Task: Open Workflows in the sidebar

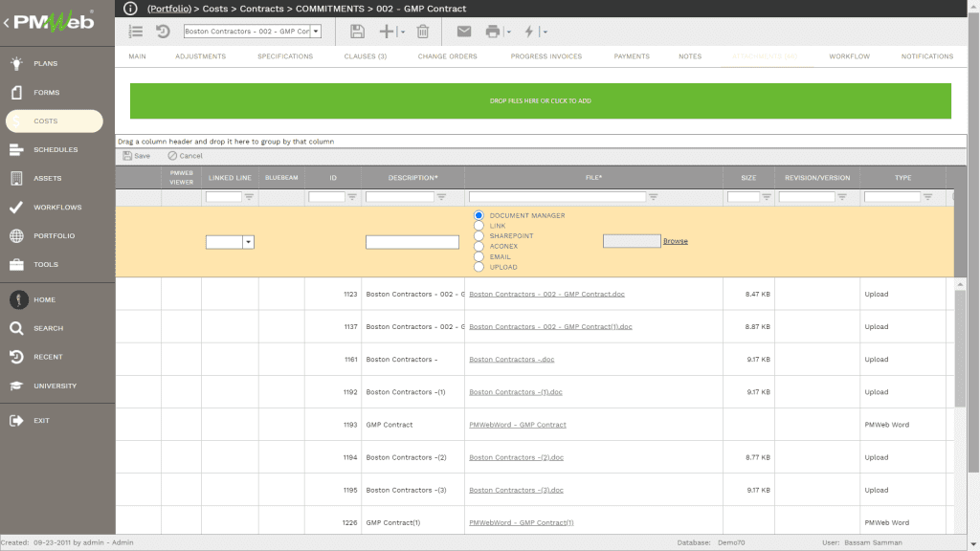Action: point(57,208)
